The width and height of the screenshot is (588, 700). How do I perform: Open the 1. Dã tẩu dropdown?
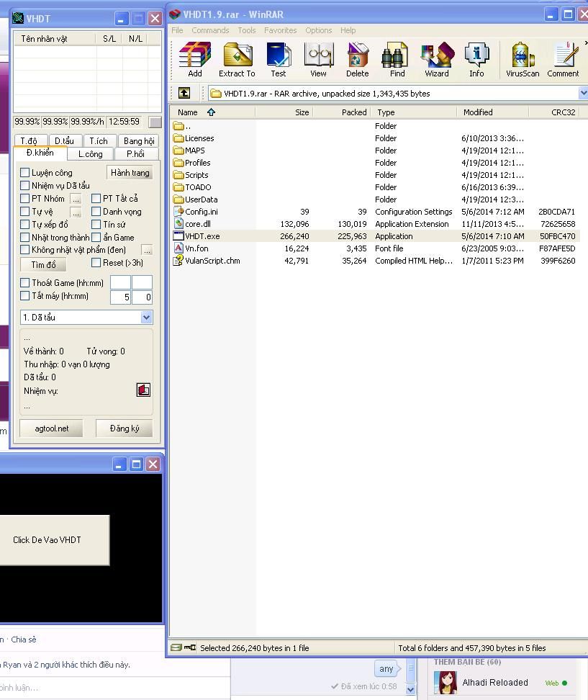(146, 317)
